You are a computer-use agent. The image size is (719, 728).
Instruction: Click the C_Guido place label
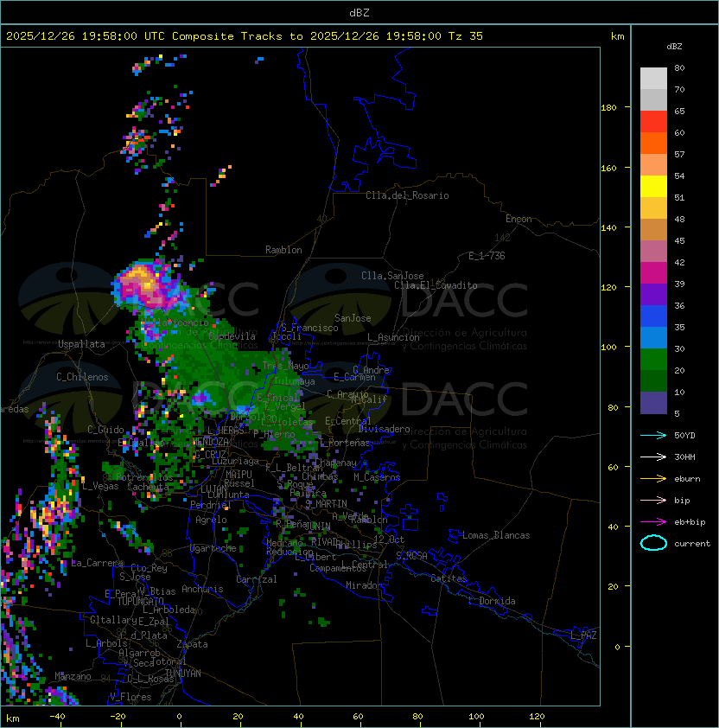pyautogui.click(x=105, y=430)
